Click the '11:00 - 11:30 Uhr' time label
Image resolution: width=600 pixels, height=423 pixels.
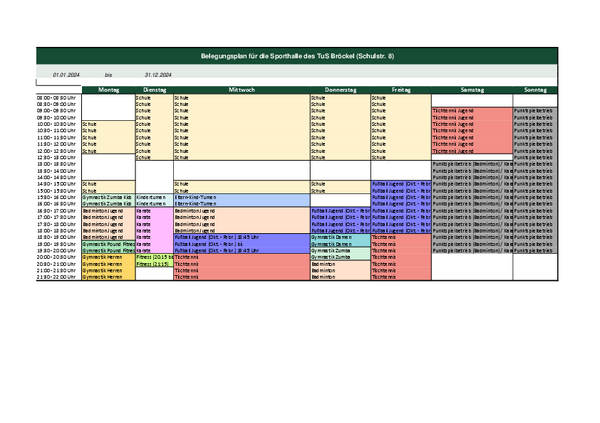[x=56, y=137]
